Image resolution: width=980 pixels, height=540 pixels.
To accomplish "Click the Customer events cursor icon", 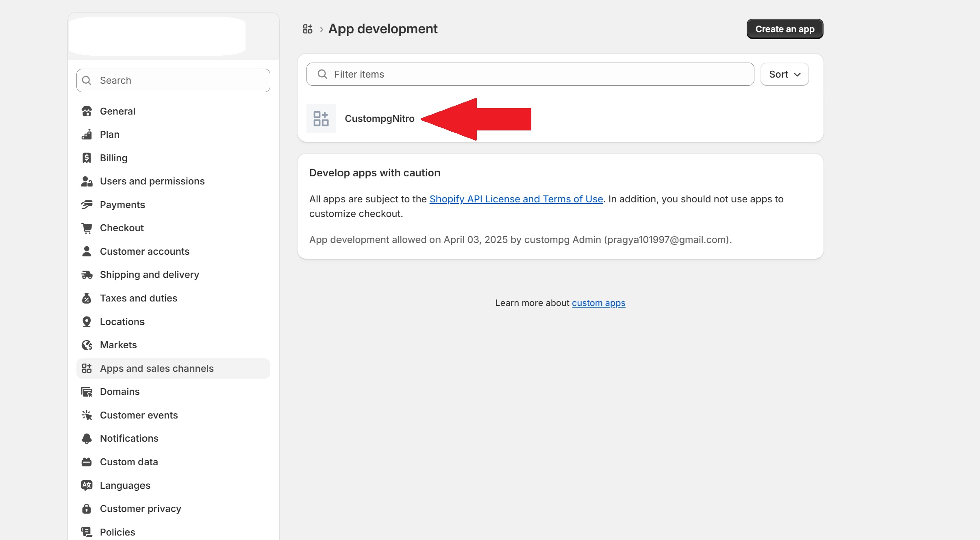I will click(x=87, y=415).
